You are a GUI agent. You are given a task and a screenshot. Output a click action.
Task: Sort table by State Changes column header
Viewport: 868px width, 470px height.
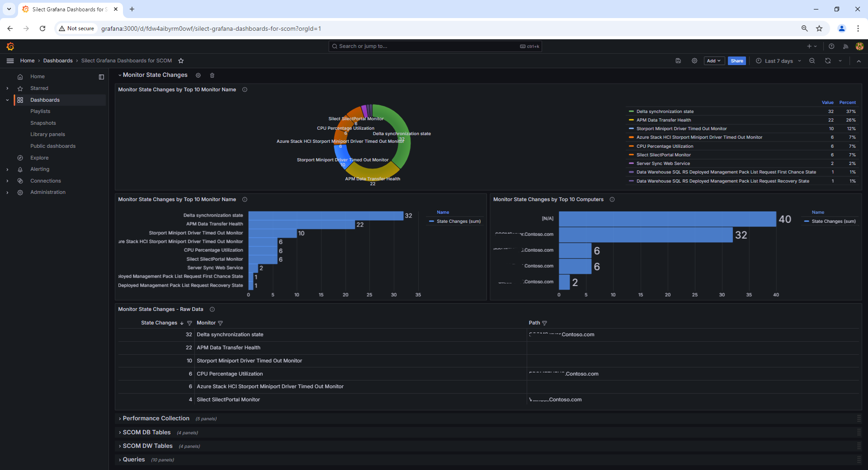(x=159, y=323)
